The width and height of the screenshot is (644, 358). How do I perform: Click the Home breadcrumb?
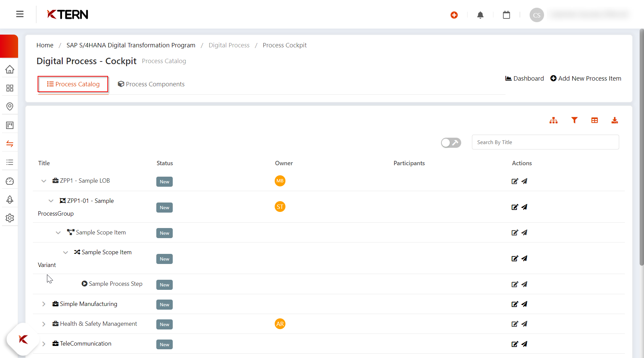45,45
